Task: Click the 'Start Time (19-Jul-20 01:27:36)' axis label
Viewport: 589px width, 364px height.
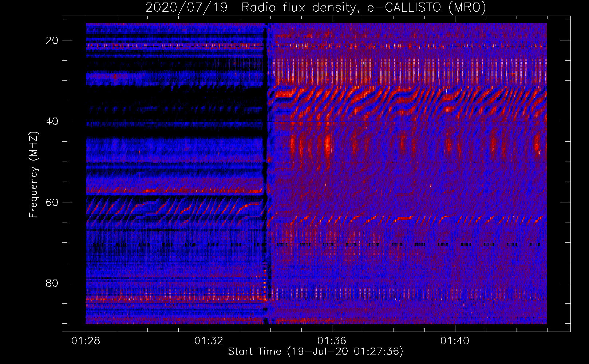Action: click(316, 352)
